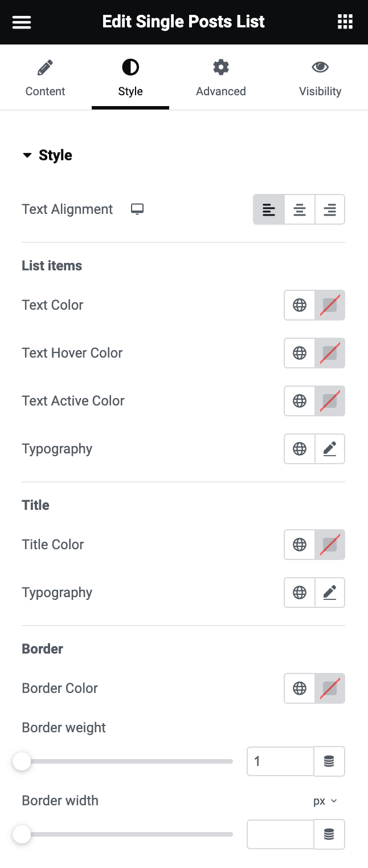The width and height of the screenshot is (368, 868).
Task: Switch to the Content tab
Action: pos(45,77)
